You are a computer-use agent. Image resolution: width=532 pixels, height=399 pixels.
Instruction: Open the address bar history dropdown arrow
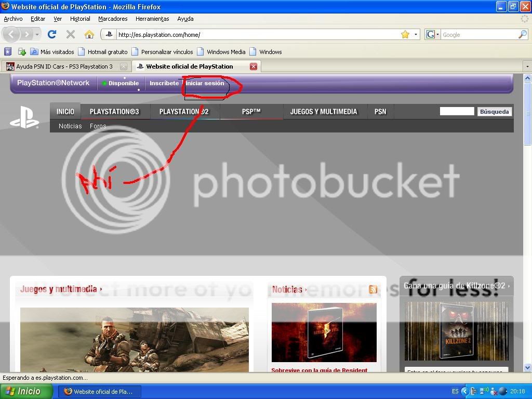[416, 35]
